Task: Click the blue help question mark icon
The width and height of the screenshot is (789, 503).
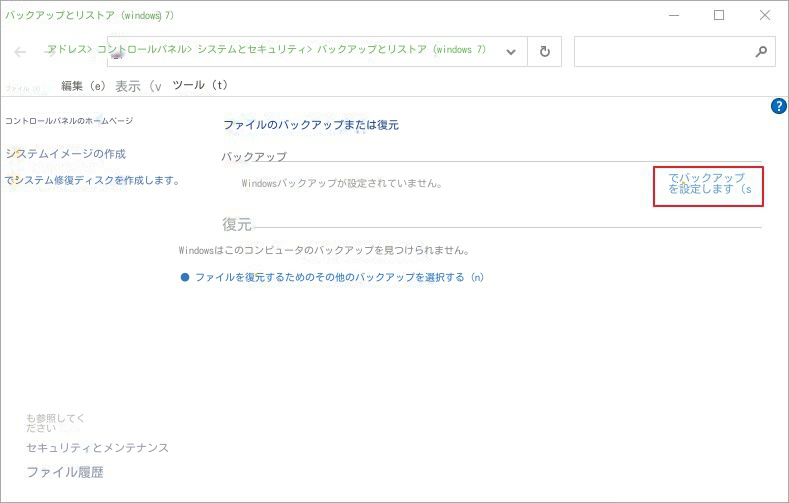Action: point(779,106)
